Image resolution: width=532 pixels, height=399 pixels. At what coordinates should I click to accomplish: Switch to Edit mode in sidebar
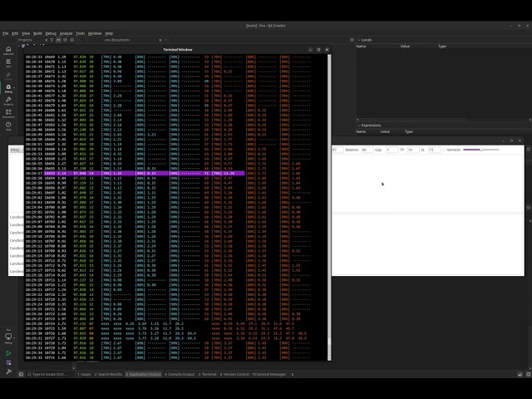[8, 63]
